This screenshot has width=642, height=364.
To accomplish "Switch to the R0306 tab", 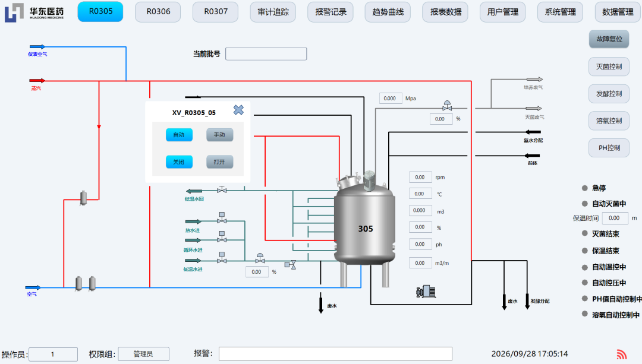I will pyautogui.click(x=158, y=12).
